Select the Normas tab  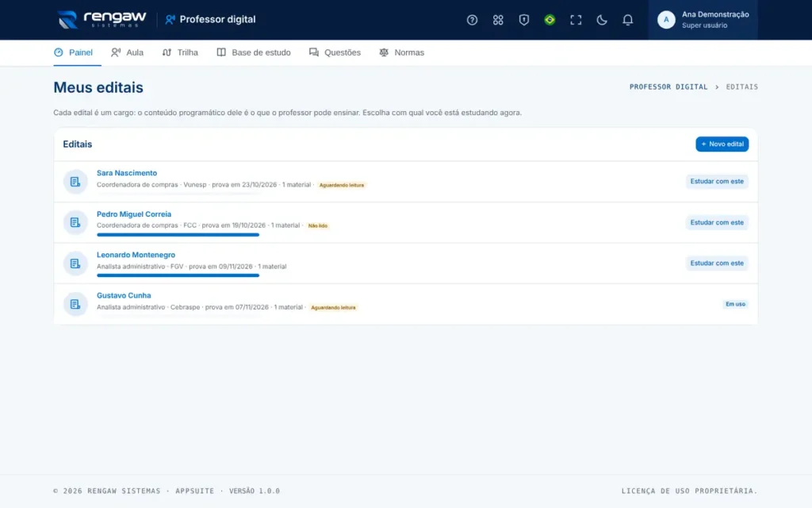click(x=402, y=52)
